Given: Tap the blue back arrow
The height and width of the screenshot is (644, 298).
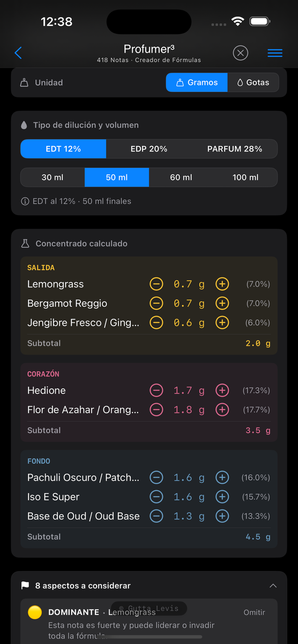Looking at the screenshot, I should point(18,53).
